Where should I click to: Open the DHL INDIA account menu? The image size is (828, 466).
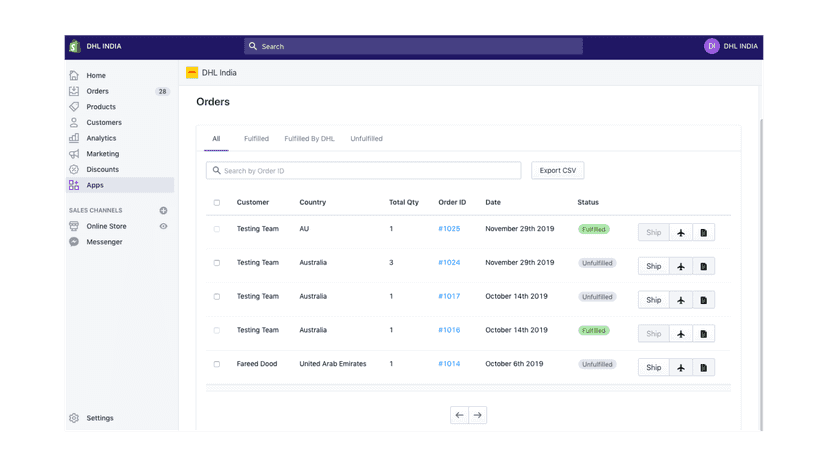pos(731,46)
